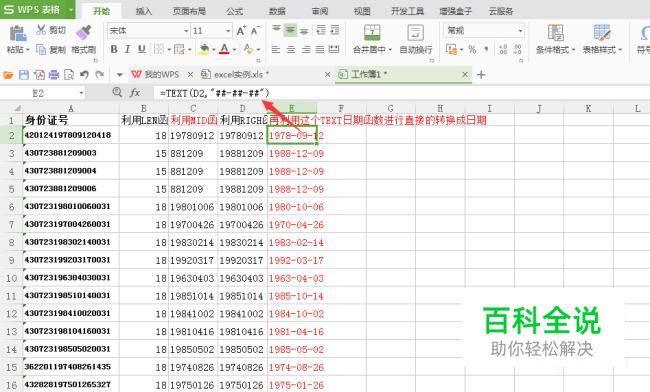This screenshot has height=392, width=650.
Task: Switch to the Review (审阅) tab
Action: [320, 11]
